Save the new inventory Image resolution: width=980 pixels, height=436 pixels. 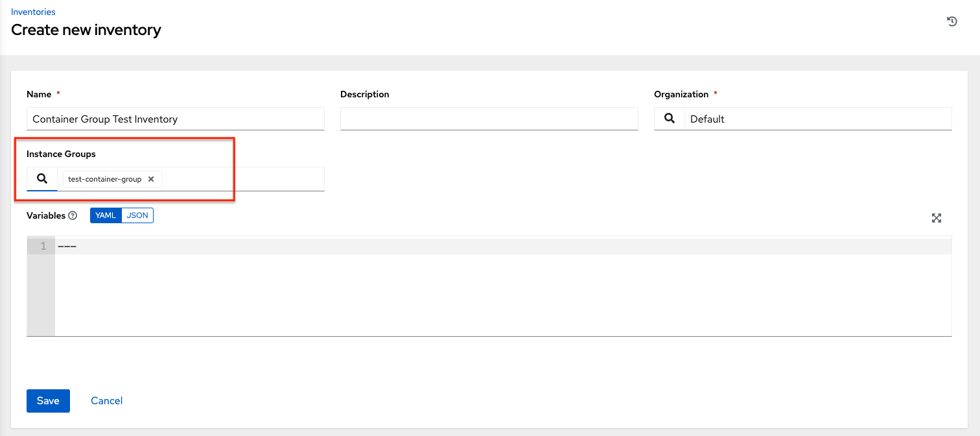pyautogui.click(x=48, y=401)
